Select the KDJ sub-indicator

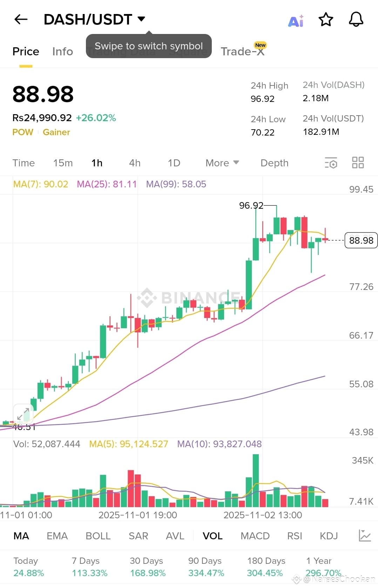coord(329,536)
